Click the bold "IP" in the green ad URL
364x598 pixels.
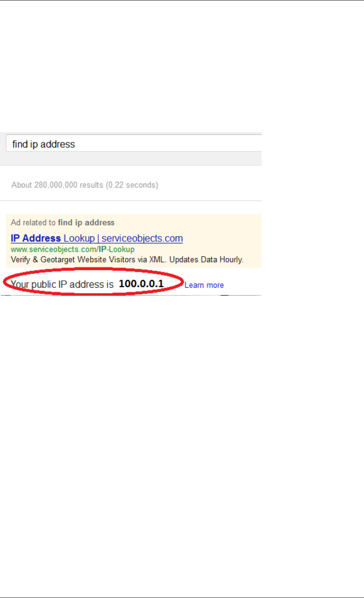click(102, 249)
